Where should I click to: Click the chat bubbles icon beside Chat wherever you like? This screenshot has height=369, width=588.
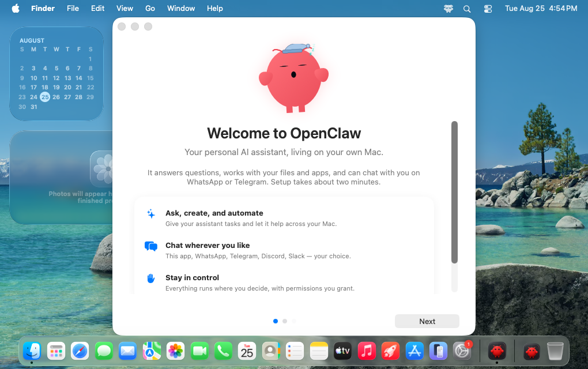tap(151, 246)
